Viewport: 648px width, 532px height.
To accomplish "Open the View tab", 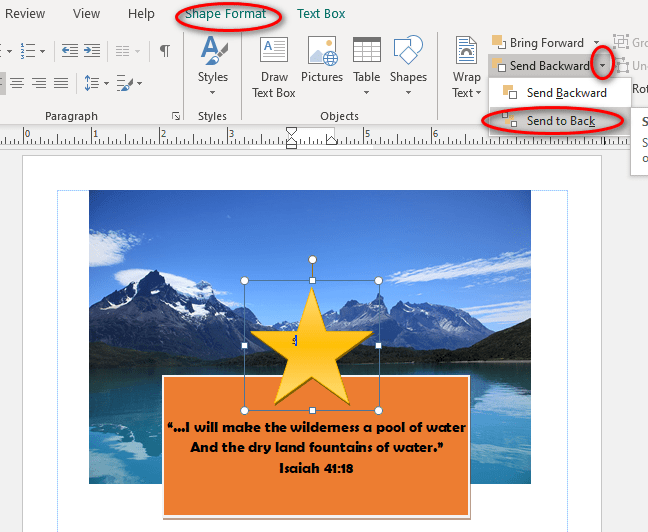I will click(x=87, y=14).
